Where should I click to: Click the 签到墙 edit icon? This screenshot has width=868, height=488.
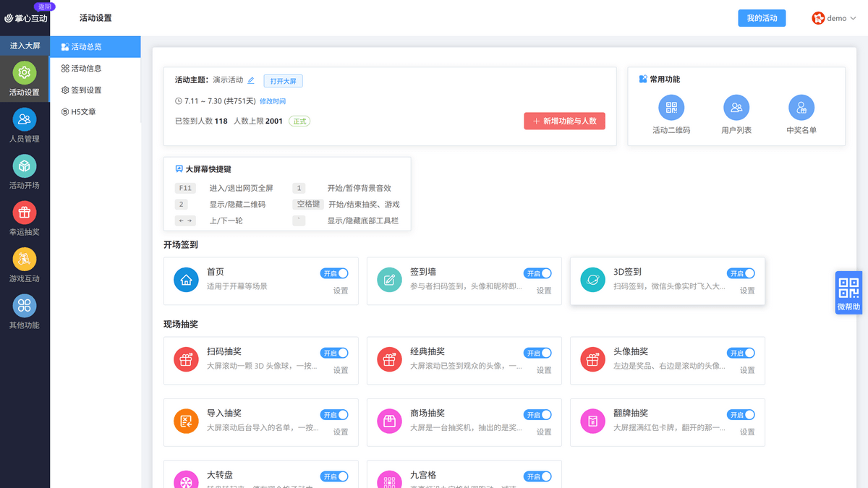tap(390, 280)
